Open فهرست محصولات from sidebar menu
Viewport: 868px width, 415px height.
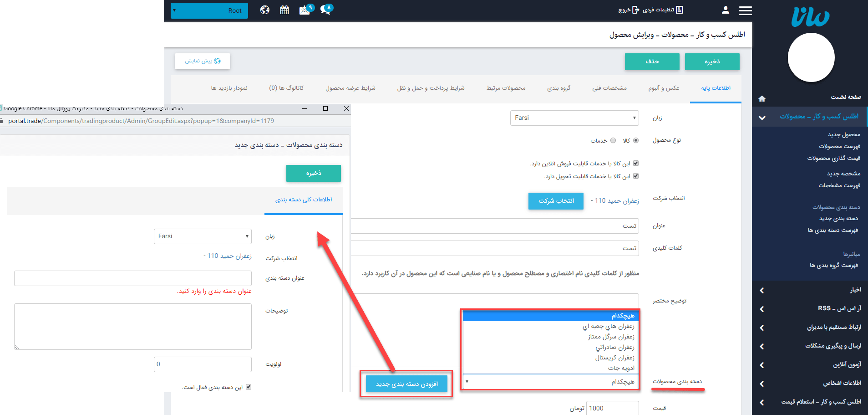[x=840, y=146]
